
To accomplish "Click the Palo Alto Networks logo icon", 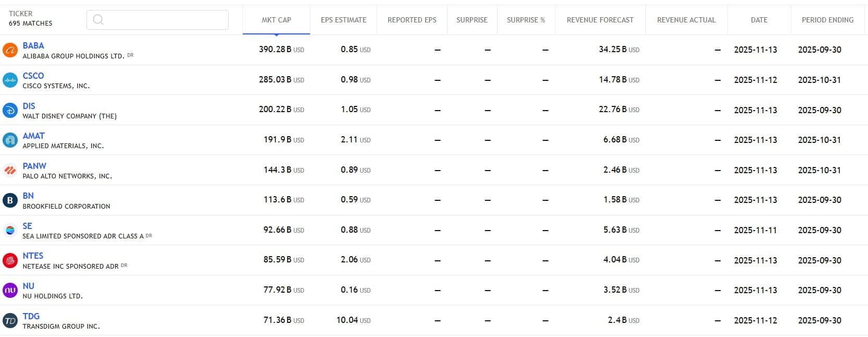I will (x=10, y=171).
